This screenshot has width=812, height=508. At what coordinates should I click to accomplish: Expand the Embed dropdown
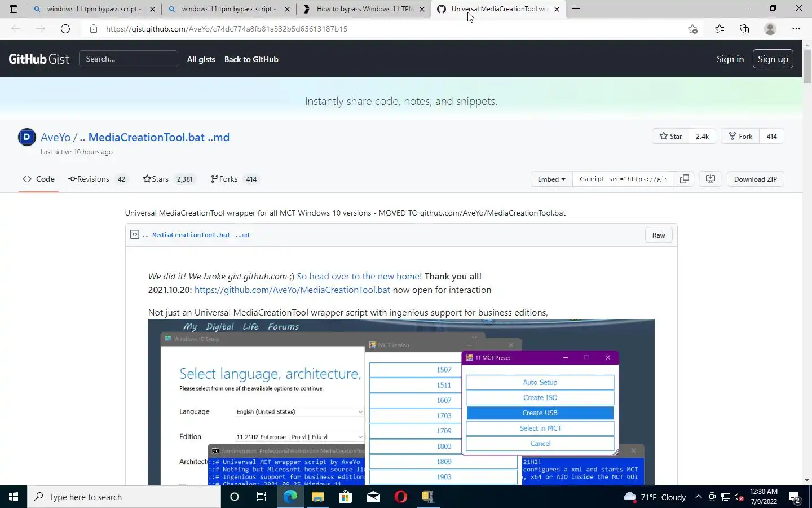click(x=551, y=179)
